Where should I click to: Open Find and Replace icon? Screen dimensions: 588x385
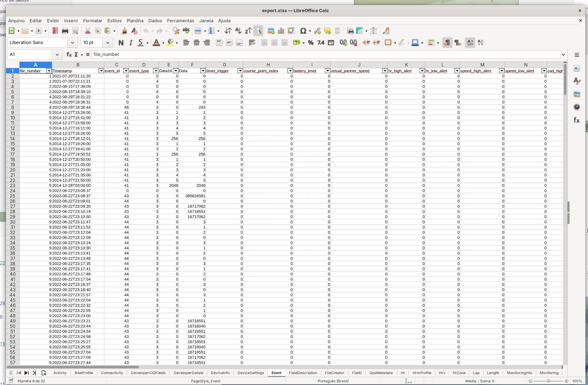tap(176, 31)
